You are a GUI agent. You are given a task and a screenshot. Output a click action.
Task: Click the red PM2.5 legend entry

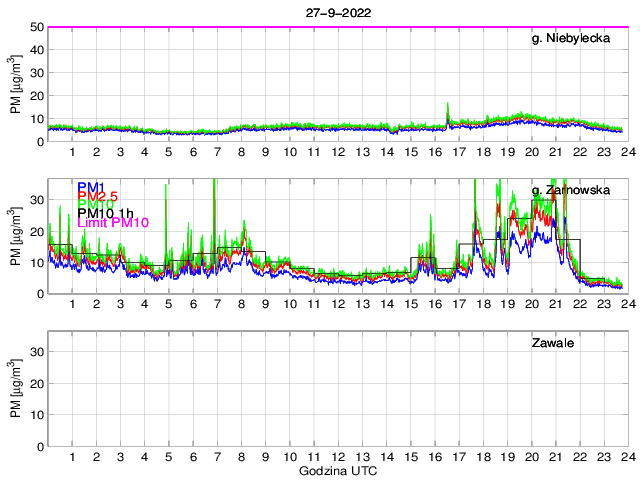click(x=97, y=198)
